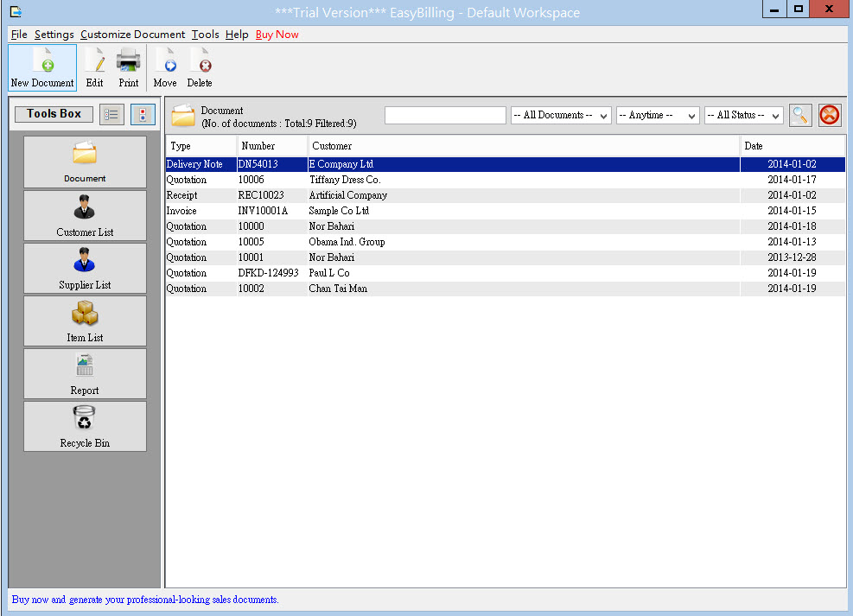Open the Report panel
The height and width of the screenshot is (616, 853).
[85, 373]
